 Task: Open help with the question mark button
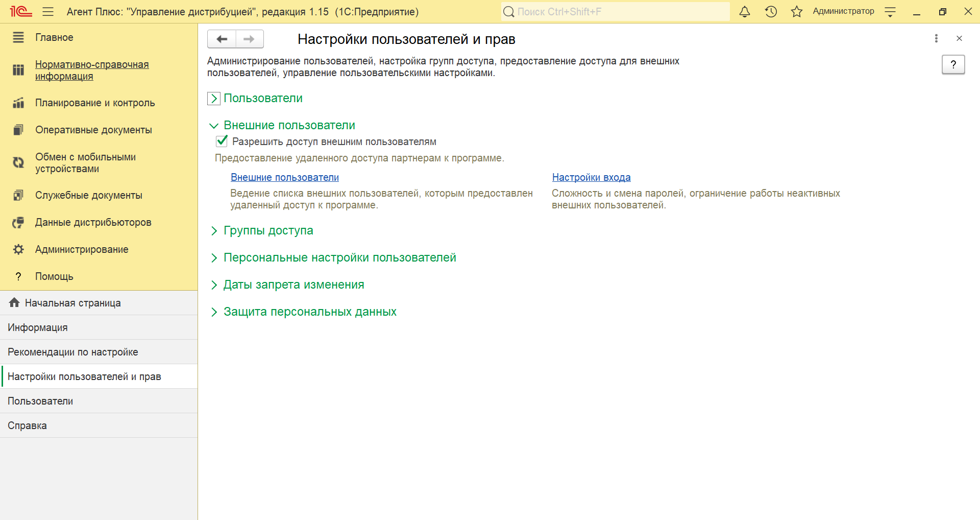coord(953,64)
